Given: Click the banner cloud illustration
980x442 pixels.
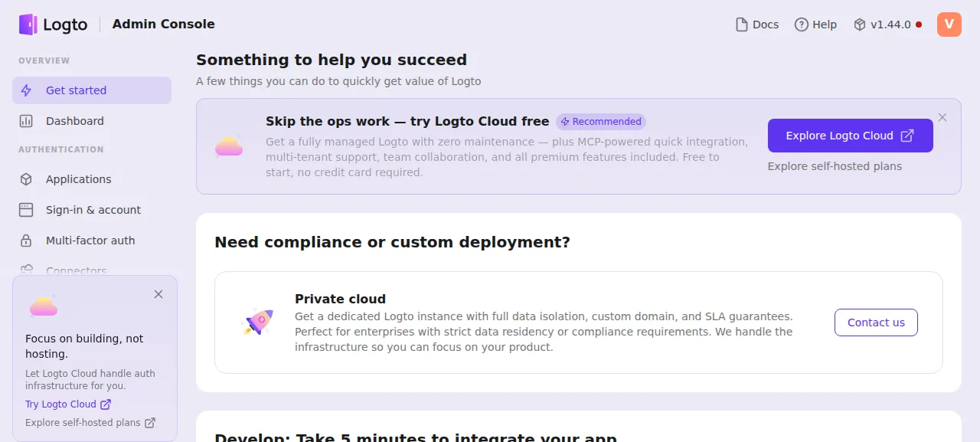Looking at the screenshot, I should pyautogui.click(x=229, y=146).
